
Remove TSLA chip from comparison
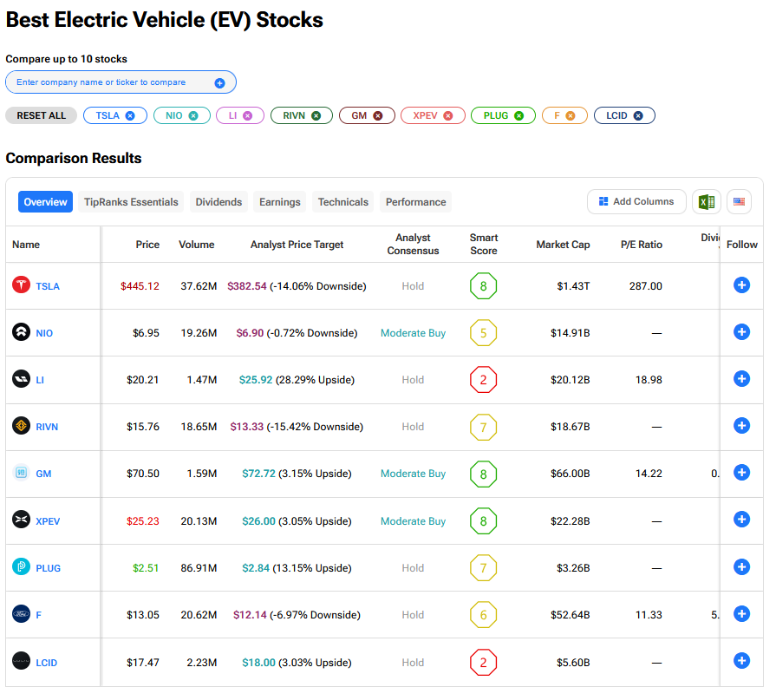click(x=130, y=115)
